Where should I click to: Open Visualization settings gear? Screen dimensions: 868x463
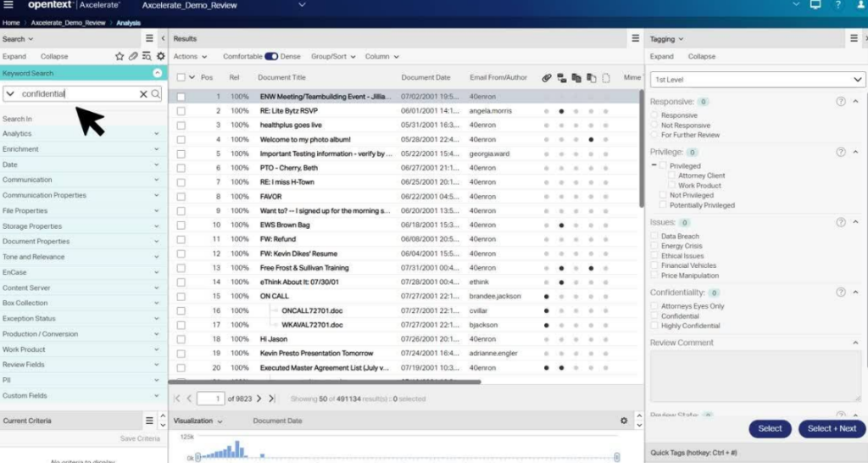[624, 421]
